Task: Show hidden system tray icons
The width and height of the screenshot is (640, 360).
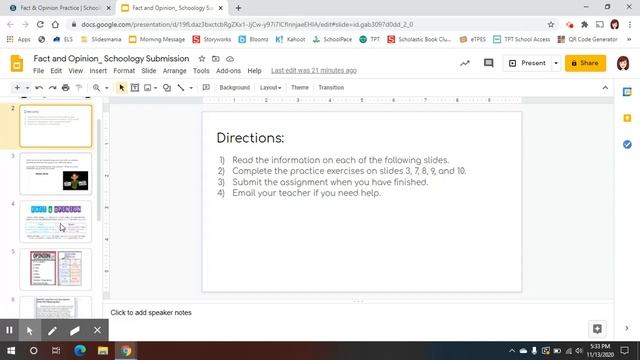Action: click(x=512, y=351)
